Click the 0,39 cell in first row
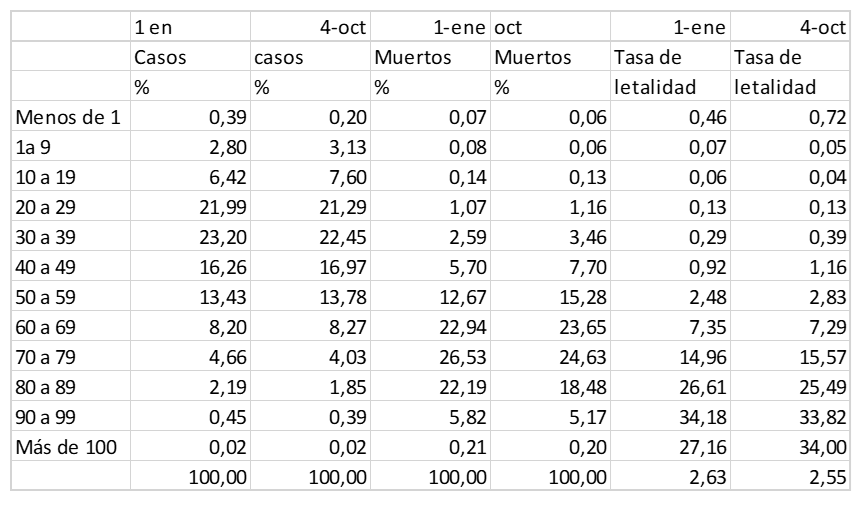Screen dimensions: 859x507 (x=190, y=118)
